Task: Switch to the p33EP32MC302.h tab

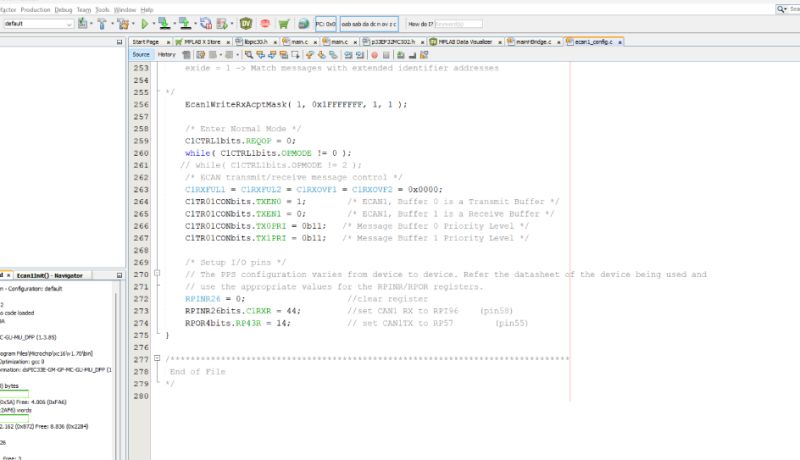Action: [393, 42]
